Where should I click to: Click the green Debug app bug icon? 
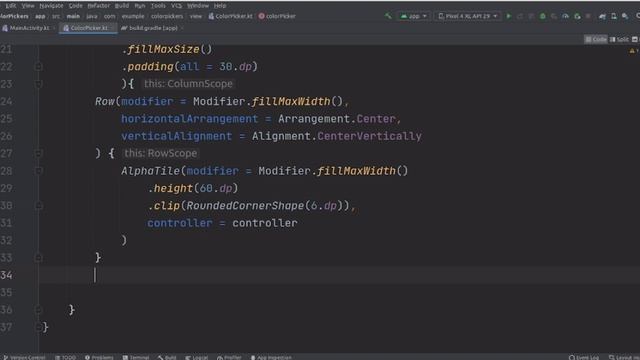click(542, 16)
